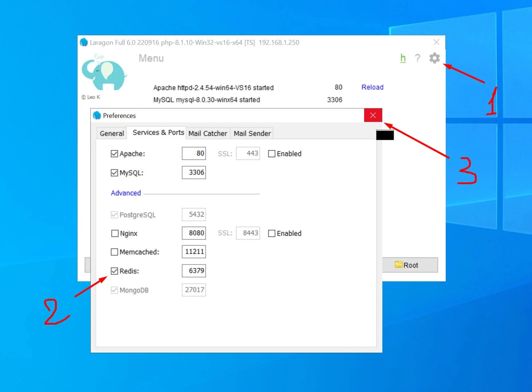Click the Root button
Viewport: 532px width, 392px height.
coord(410,265)
